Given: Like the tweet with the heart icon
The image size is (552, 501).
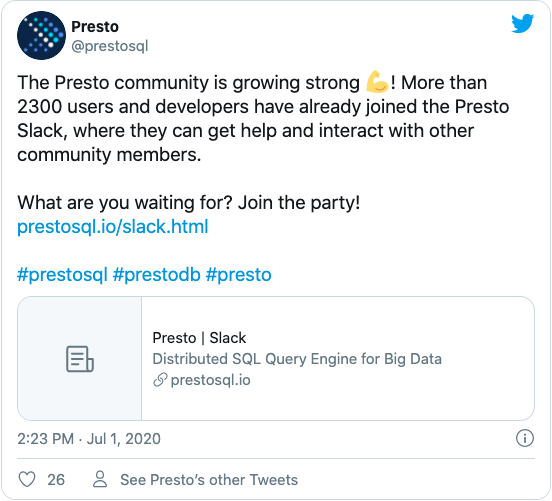Looking at the screenshot, I should pos(27,480).
